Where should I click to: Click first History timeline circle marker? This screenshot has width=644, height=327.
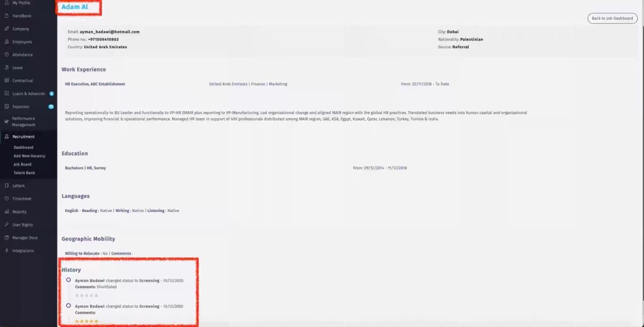[x=68, y=280]
